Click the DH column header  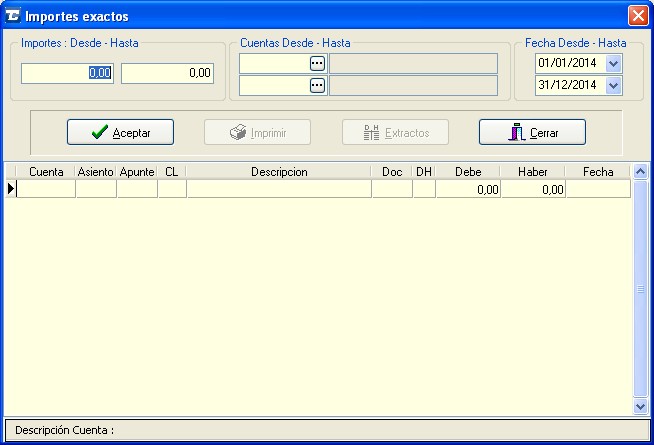coord(424,172)
